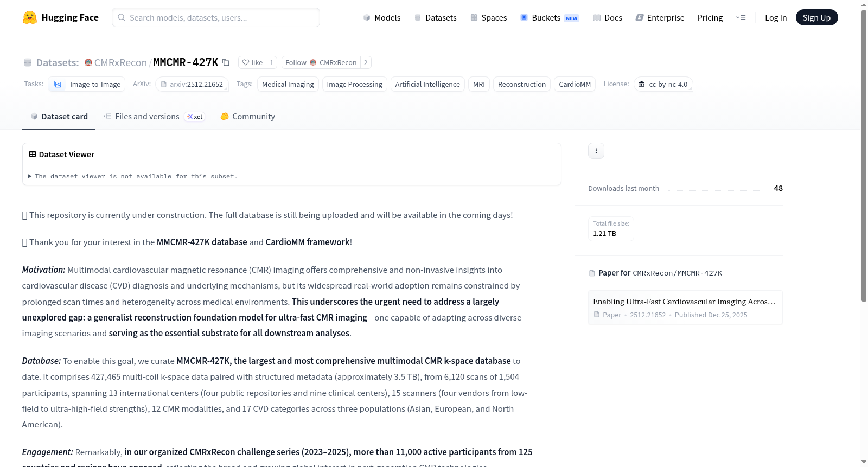Click the heart icon in the like button
The width and height of the screenshot is (868, 467).
(x=246, y=62)
